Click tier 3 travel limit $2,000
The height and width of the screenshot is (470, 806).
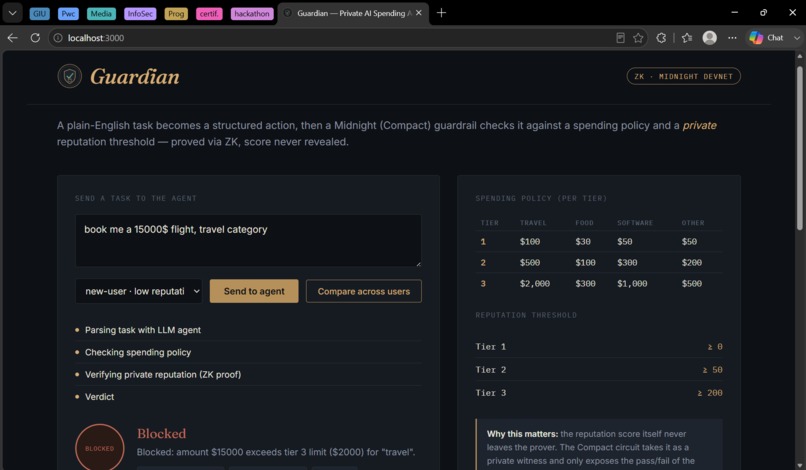click(x=535, y=284)
